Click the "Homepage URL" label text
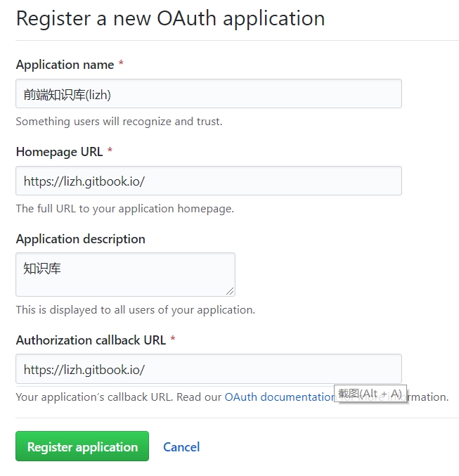The width and height of the screenshot is (459, 476). [59, 152]
